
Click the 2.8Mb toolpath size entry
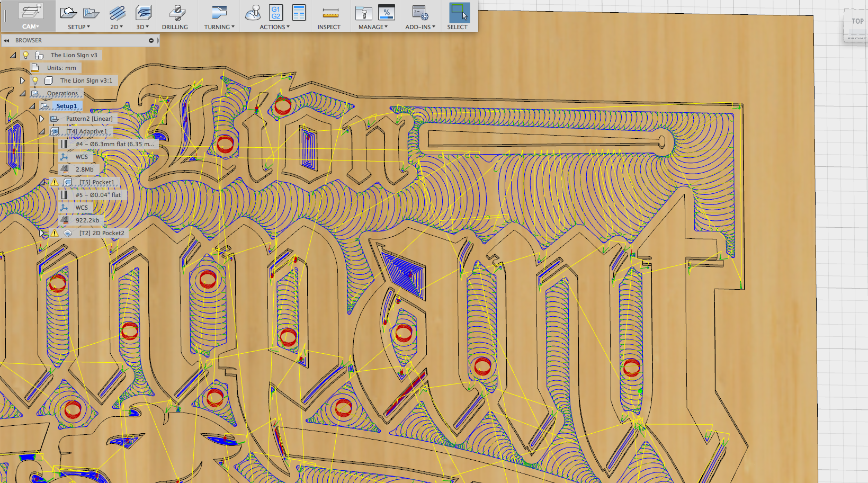[84, 169]
